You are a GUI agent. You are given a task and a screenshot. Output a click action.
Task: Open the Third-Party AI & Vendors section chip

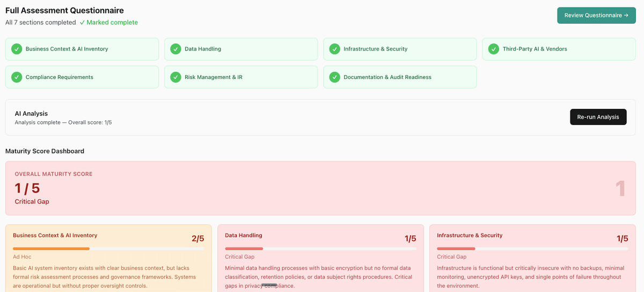[559, 49]
